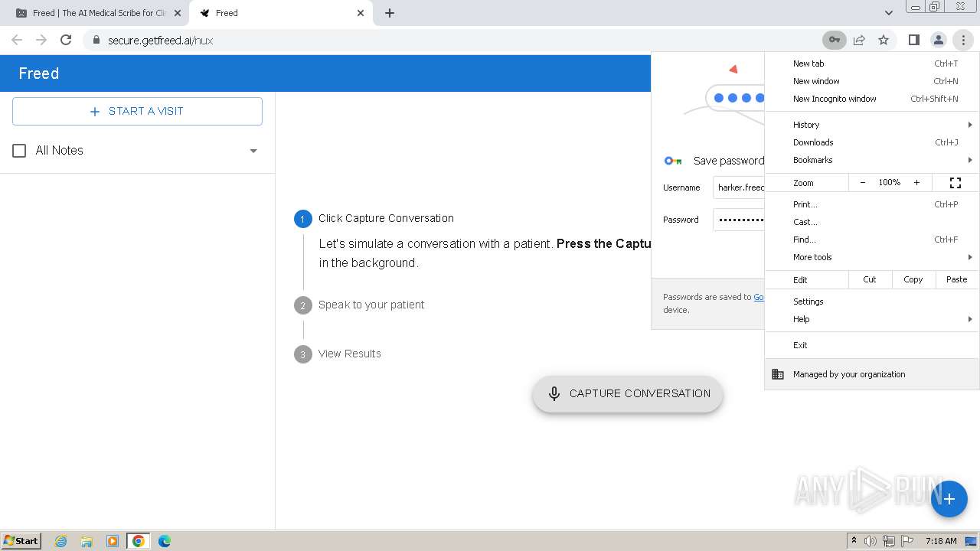The height and width of the screenshot is (551, 980).
Task: Click the volume speaker tray icon
Action: (x=871, y=541)
